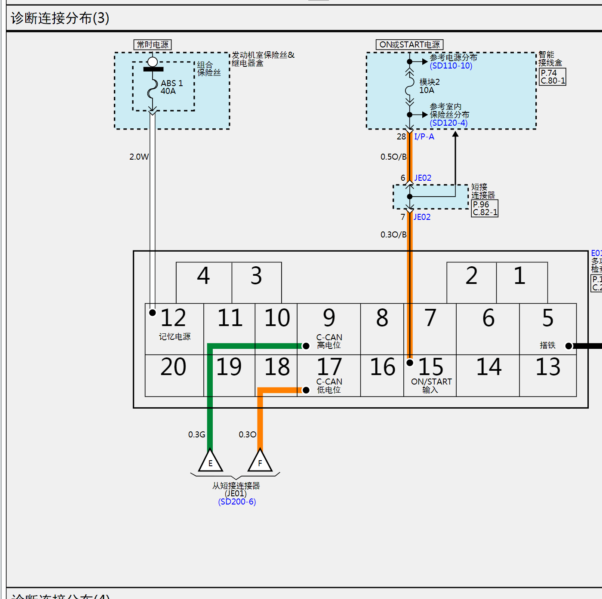Select the 发动机室保险丝&继电器盒 label
This screenshot has width=602, height=599.
pyautogui.click(x=263, y=59)
